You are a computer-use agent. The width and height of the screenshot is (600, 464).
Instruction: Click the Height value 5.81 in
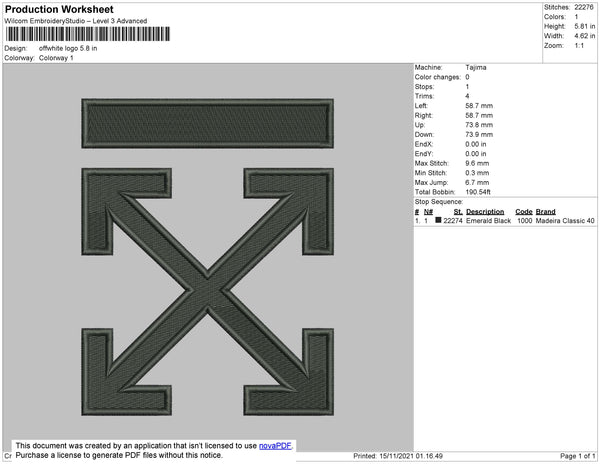click(x=584, y=26)
